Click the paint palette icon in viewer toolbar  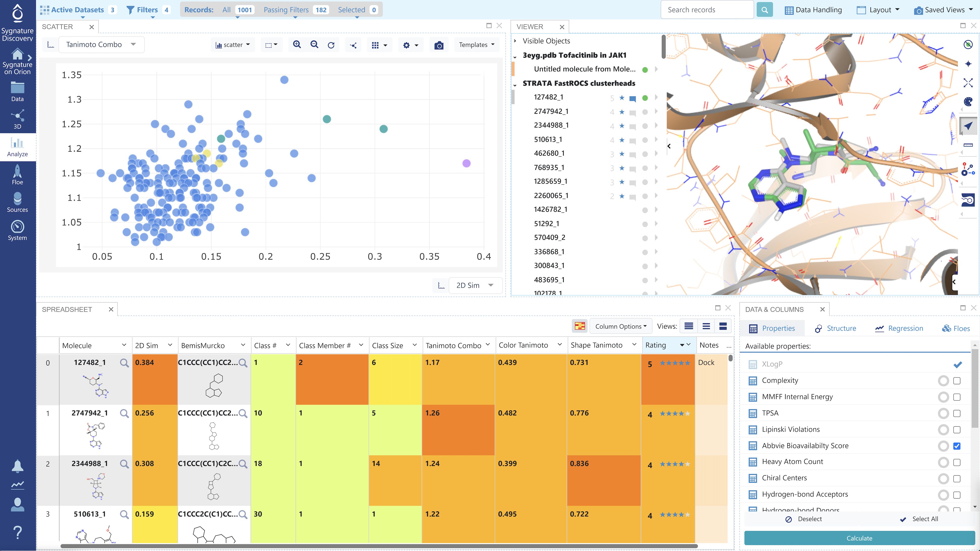968,102
